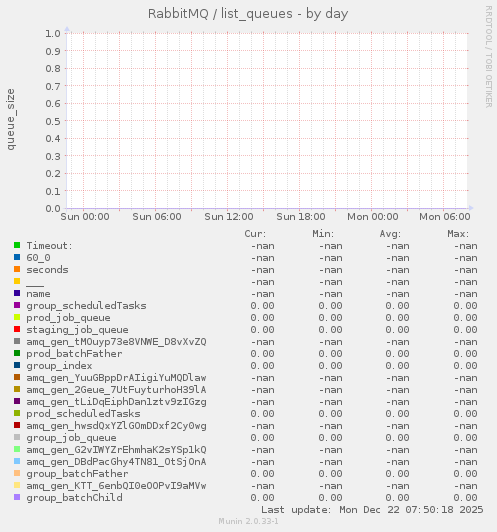
Task: Click the Munin 2.0.33-1 version text
Action: coord(248,521)
